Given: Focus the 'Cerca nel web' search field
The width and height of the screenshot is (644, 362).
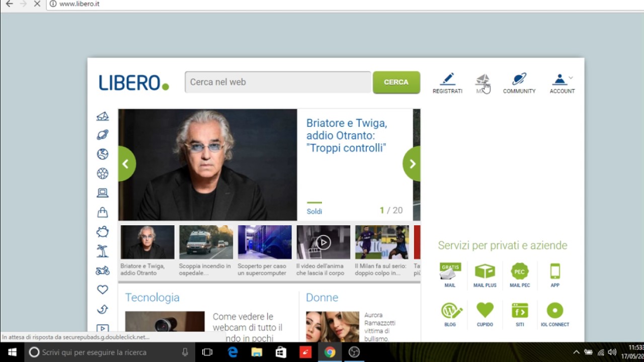Looking at the screenshot, I should pos(278,82).
